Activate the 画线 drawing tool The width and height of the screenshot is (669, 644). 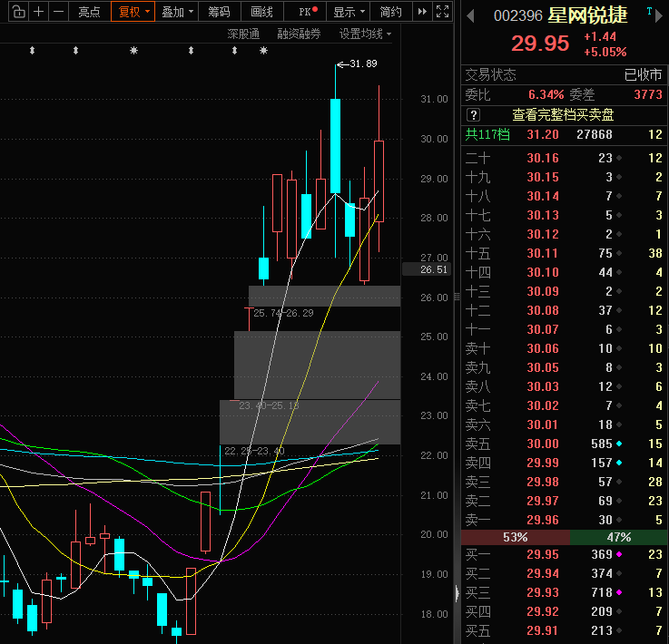pos(261,12)
